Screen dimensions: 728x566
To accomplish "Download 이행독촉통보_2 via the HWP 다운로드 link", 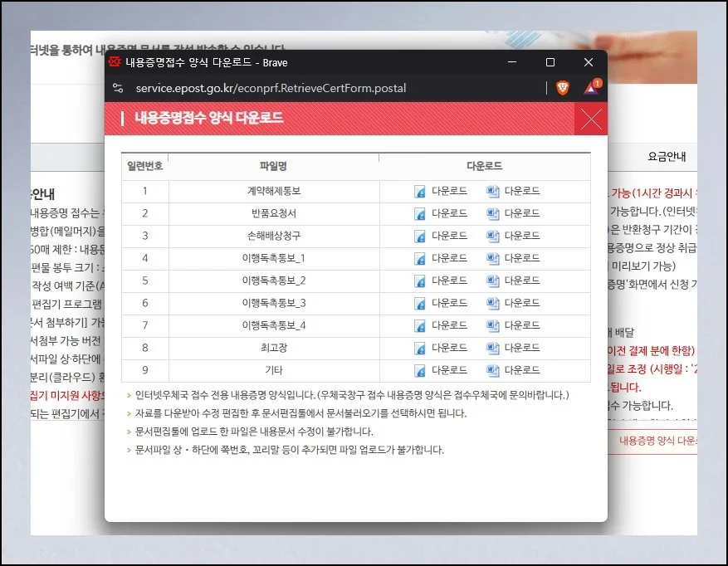I will [x=449, y=281].
